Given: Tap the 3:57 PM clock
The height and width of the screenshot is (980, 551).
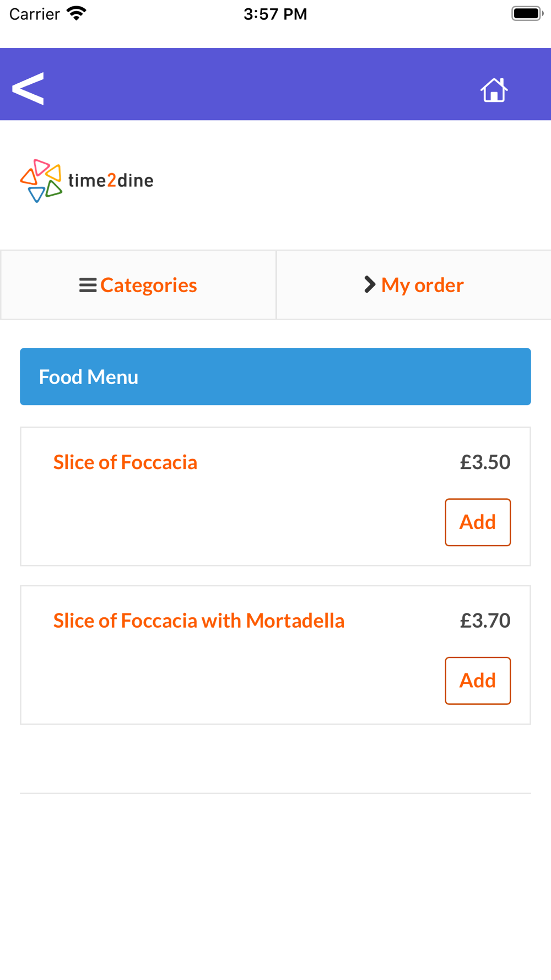Looking at the screenshot, I should pos(275,14).
